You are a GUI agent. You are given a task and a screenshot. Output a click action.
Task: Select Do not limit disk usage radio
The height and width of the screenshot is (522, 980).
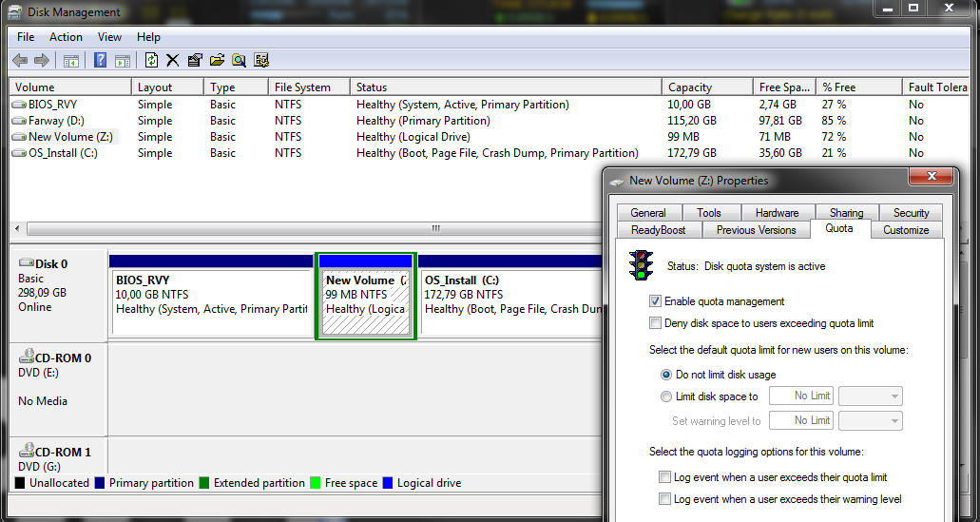pos(666,375)
